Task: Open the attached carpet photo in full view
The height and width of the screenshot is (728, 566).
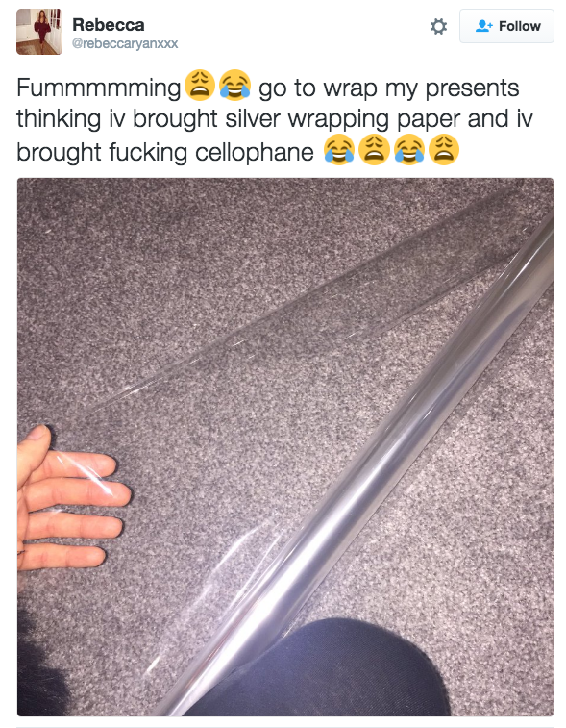Action: pos(285,446)
